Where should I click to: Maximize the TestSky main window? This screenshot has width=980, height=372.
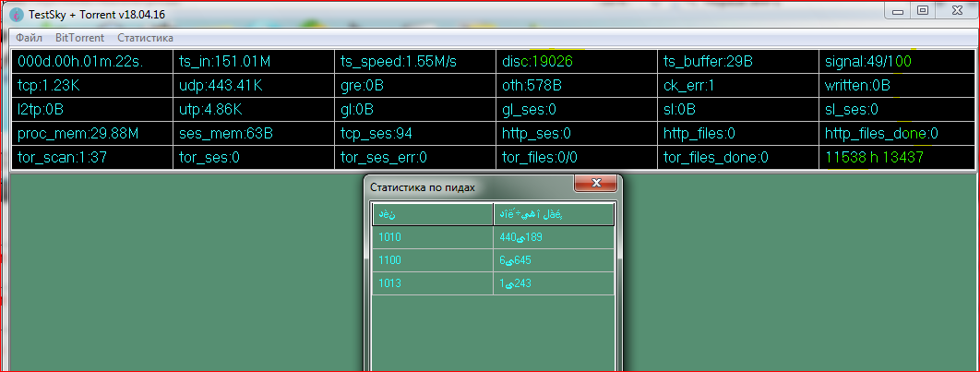[x=923, y=11]
